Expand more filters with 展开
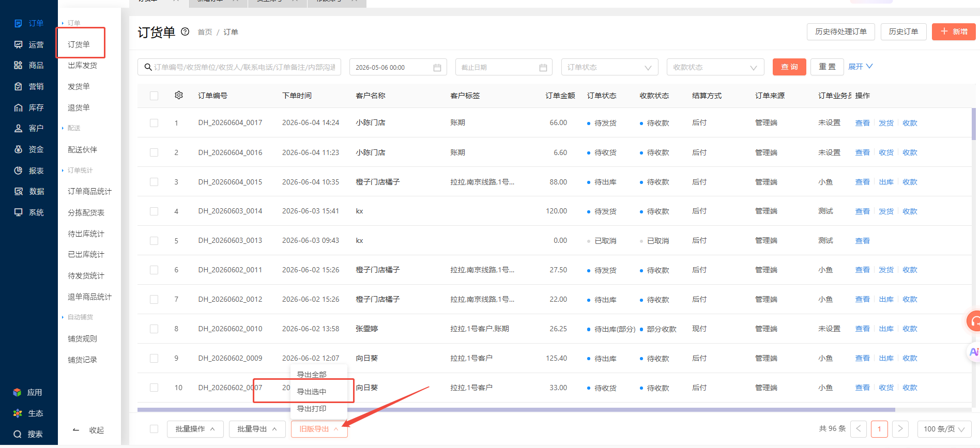Image resolution: width=980 pixels, height=448 pixels. coord(860,67)
